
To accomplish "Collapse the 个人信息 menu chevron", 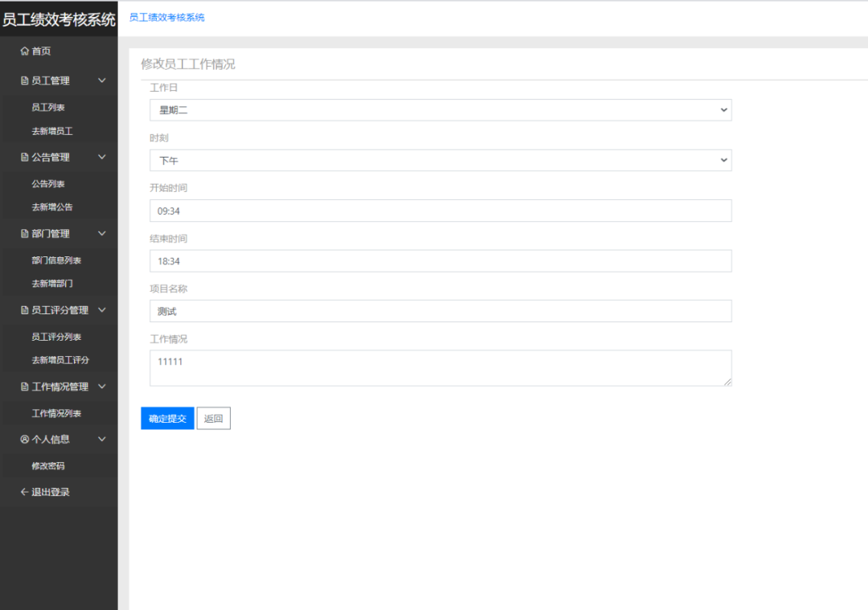I will [x=102, y=440].
